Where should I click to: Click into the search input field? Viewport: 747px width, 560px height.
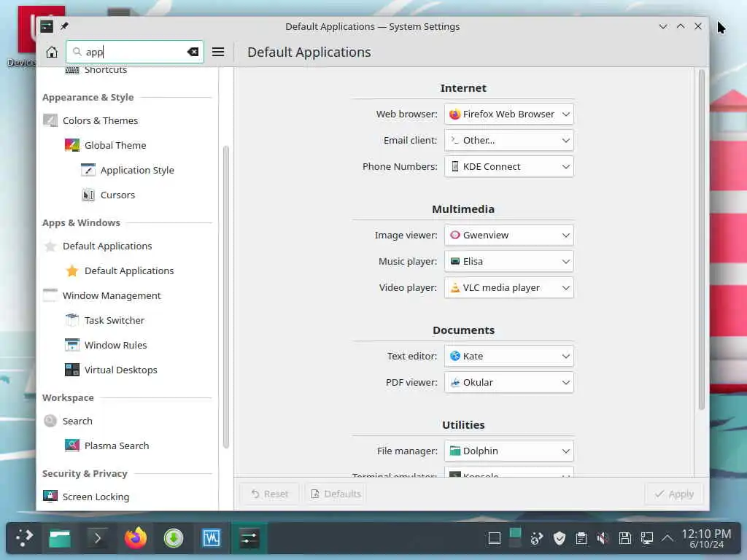[134, 52]
